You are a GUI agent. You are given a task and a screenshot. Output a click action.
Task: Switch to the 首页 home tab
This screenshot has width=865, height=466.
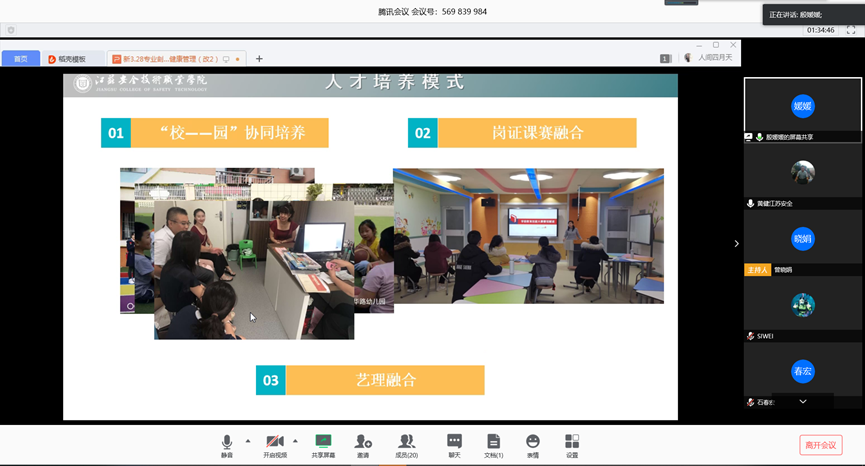[x=21, y=59]
